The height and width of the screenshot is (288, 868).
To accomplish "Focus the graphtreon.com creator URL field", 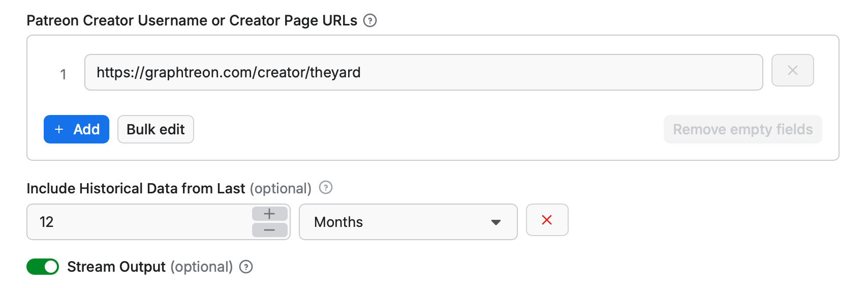I will (423, 72).
